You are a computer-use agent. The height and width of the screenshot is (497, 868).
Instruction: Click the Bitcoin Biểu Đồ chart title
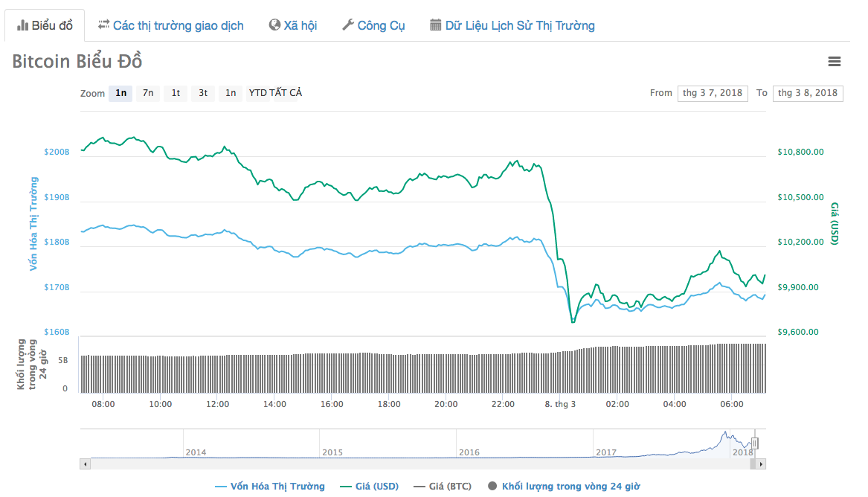click(77, 61)
